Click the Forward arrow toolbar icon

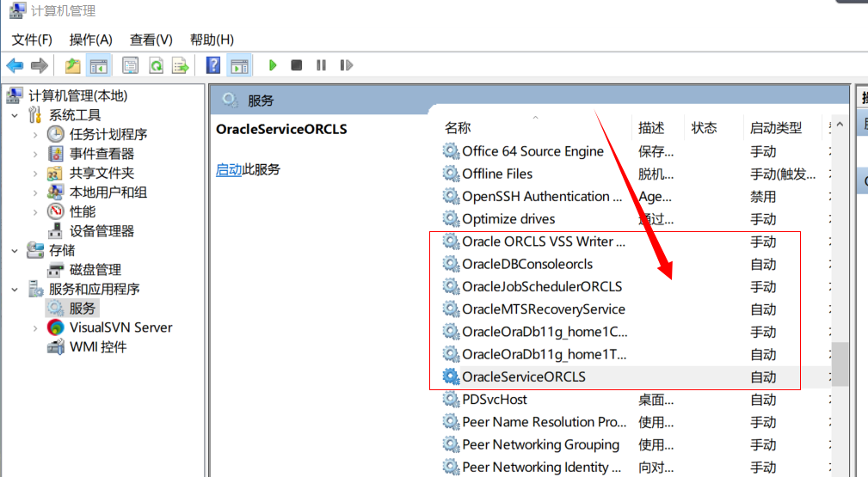click(40, 66)
